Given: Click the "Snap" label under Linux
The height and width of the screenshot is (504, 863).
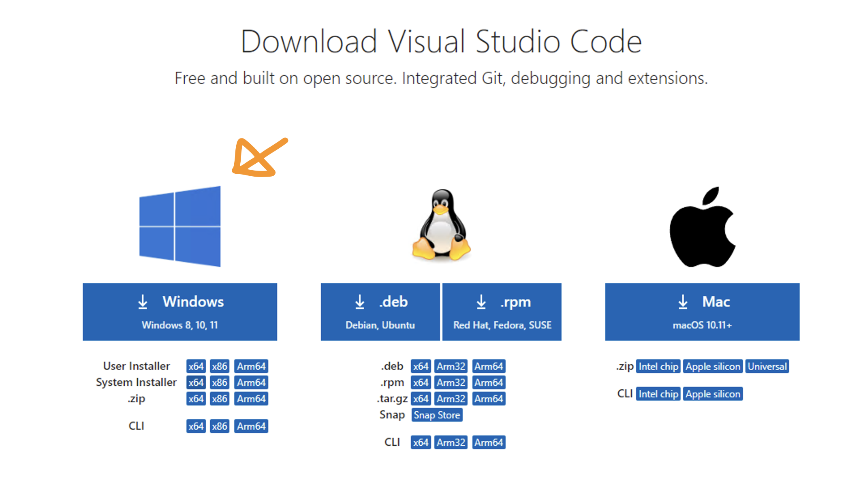Looking at the screenshot, I should (392, 415).
